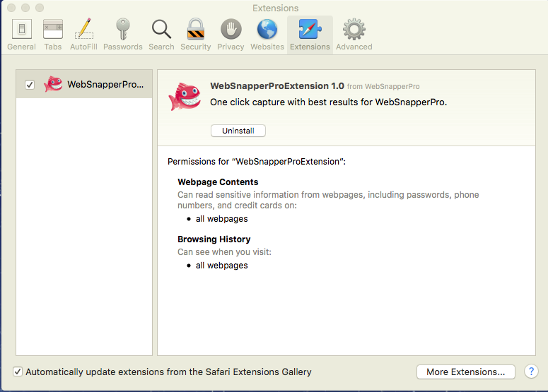
Task: Open the Tabs preferences pane
Action: point(53,35)
